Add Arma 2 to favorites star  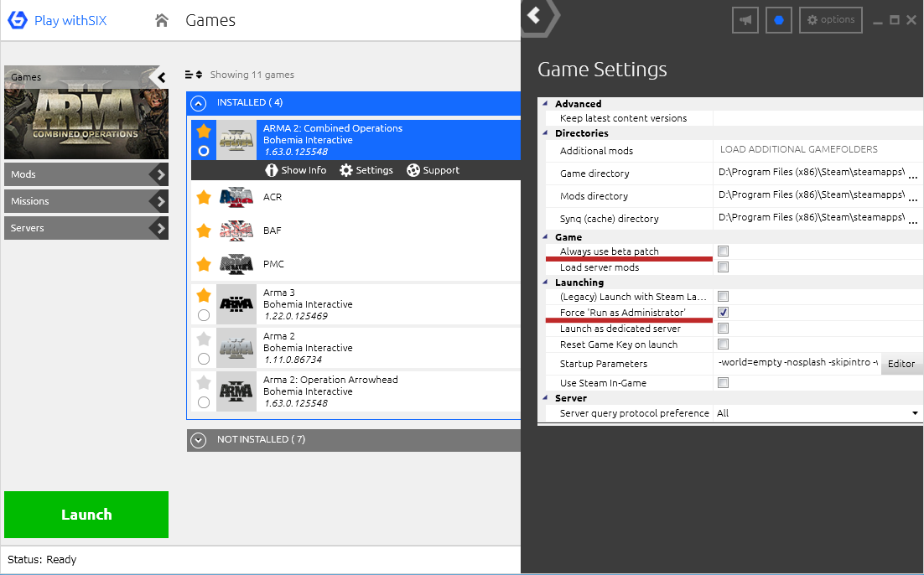tap(204, 338)
